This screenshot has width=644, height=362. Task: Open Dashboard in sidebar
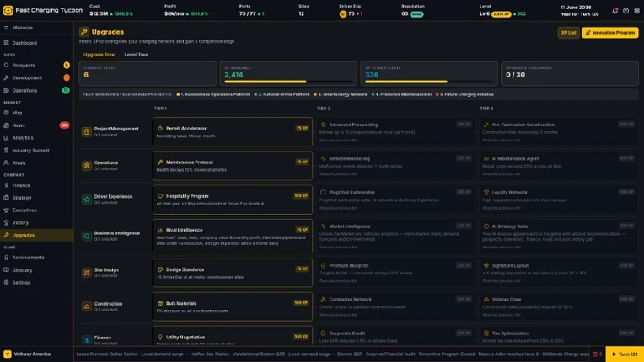click(x=36, y=43)
